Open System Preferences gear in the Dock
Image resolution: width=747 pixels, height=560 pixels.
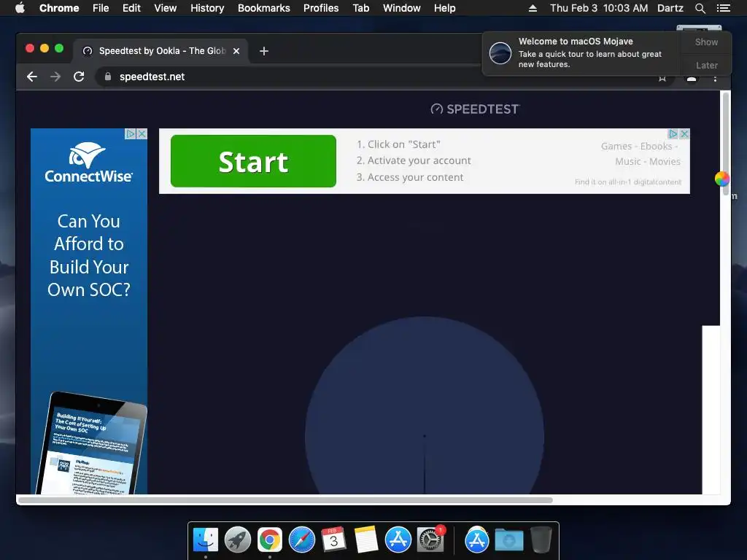pyautogui.click(x=430, y=540)
